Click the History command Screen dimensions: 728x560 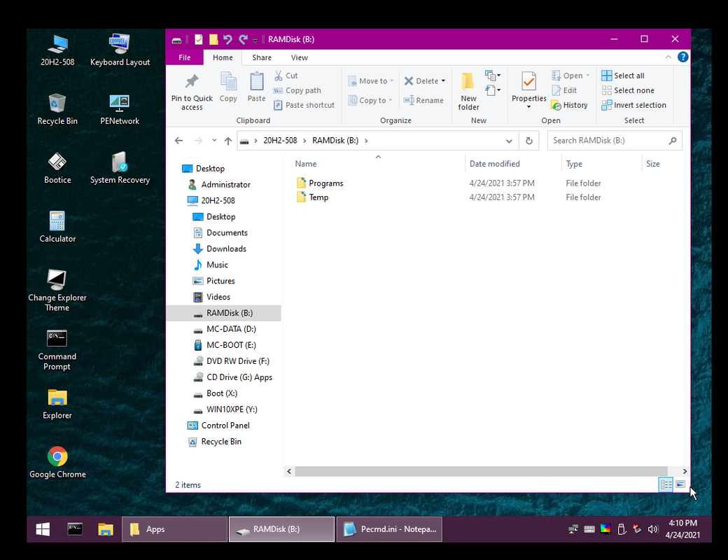[569, 105]
